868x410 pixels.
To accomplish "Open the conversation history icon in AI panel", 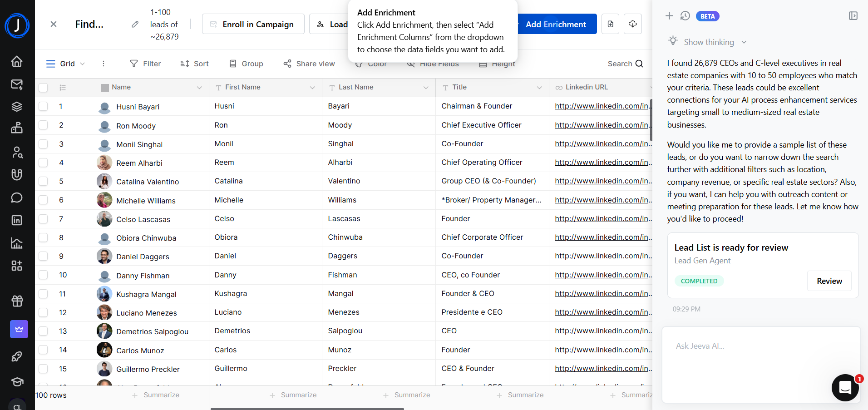I will 685,15.
